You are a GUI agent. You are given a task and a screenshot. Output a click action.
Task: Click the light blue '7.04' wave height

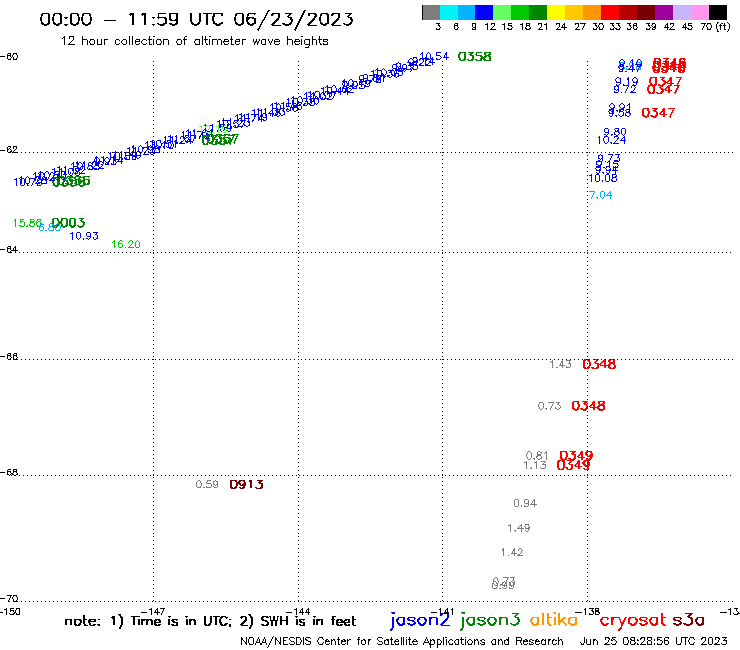pos(600,195)
